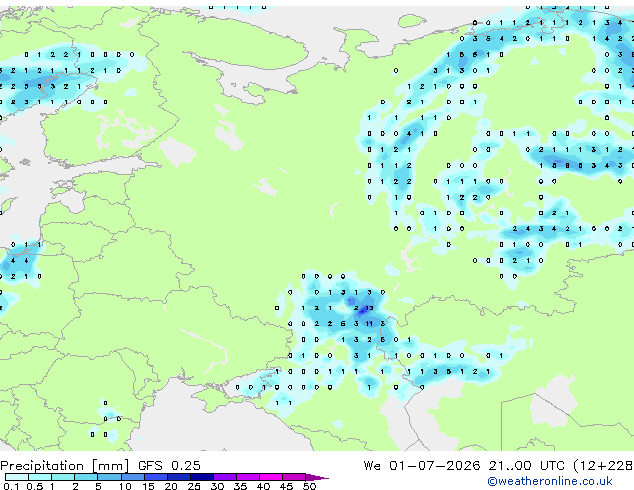
Task: Select the 45–50 mm legend swatch
Action: 294,477
